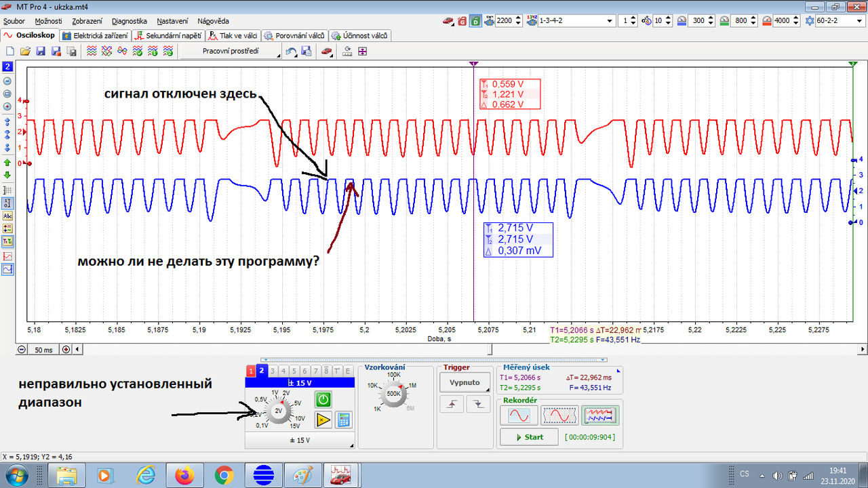The height and width of the screenshot is (488, 868).
Task: Click the waveforms icon with badge 1
Action: pyautogui.click(x=153, y=51)
